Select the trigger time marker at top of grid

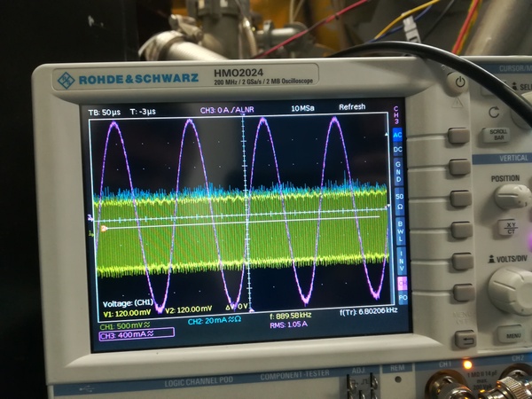[243, 116]
